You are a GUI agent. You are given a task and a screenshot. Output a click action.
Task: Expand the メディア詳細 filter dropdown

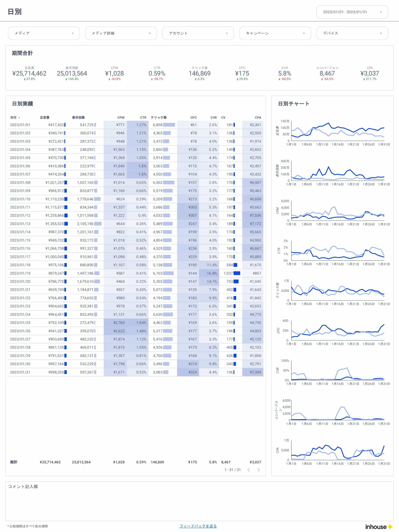[x=121, y=33]
